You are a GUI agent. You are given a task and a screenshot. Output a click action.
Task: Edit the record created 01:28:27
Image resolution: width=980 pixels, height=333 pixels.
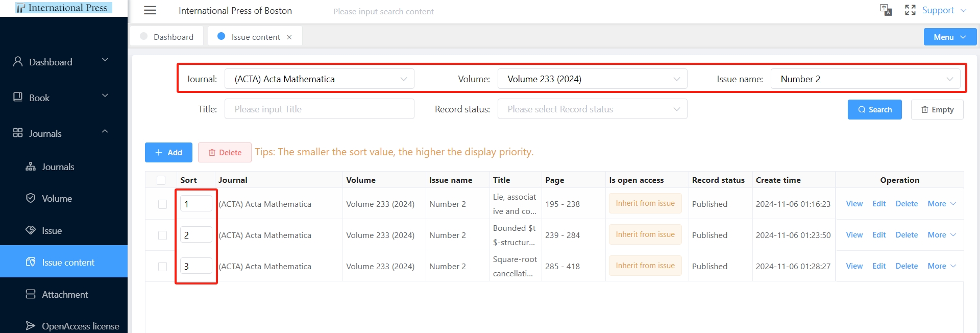click(x=879, y=266)
